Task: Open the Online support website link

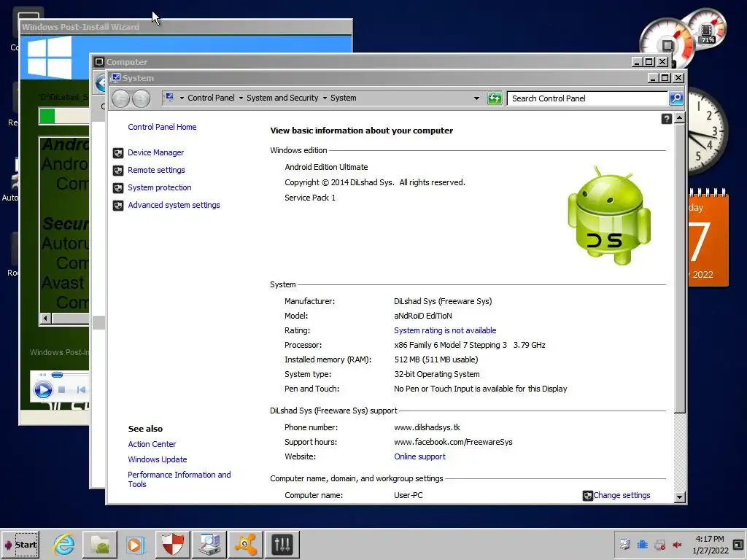Action: point(419,456)
